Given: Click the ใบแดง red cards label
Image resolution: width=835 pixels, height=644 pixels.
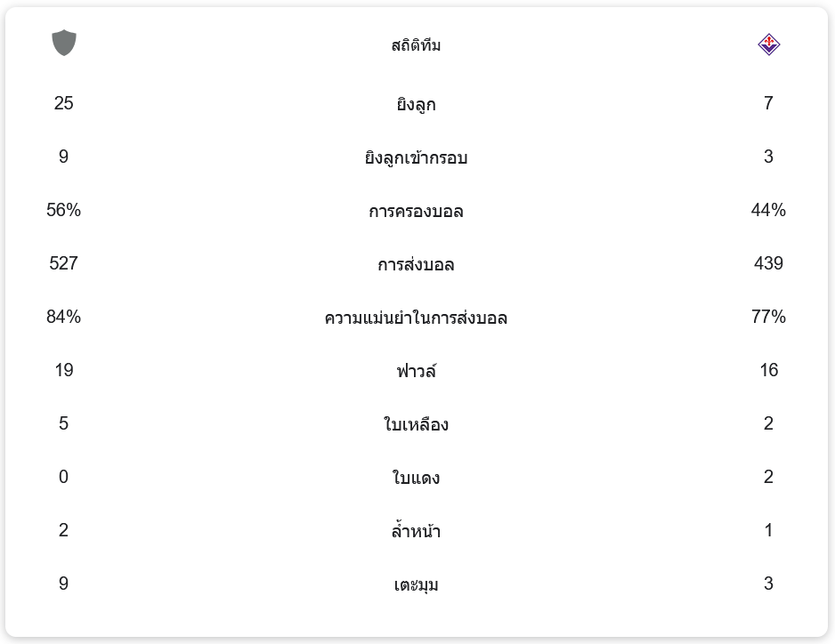Looking at the screenshot, I should point(416,479).
